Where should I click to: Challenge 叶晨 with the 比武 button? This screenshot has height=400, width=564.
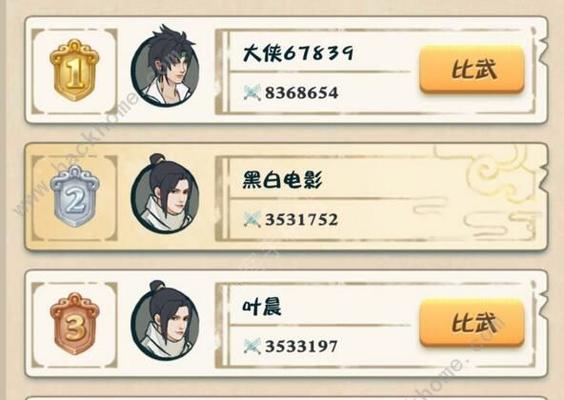[472, 322]
